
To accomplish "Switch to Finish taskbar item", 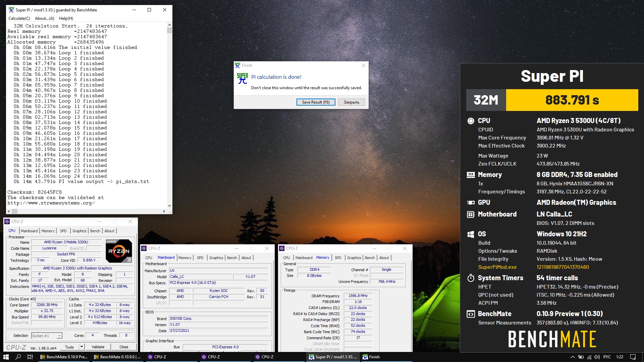I will (x=386, y=357).
